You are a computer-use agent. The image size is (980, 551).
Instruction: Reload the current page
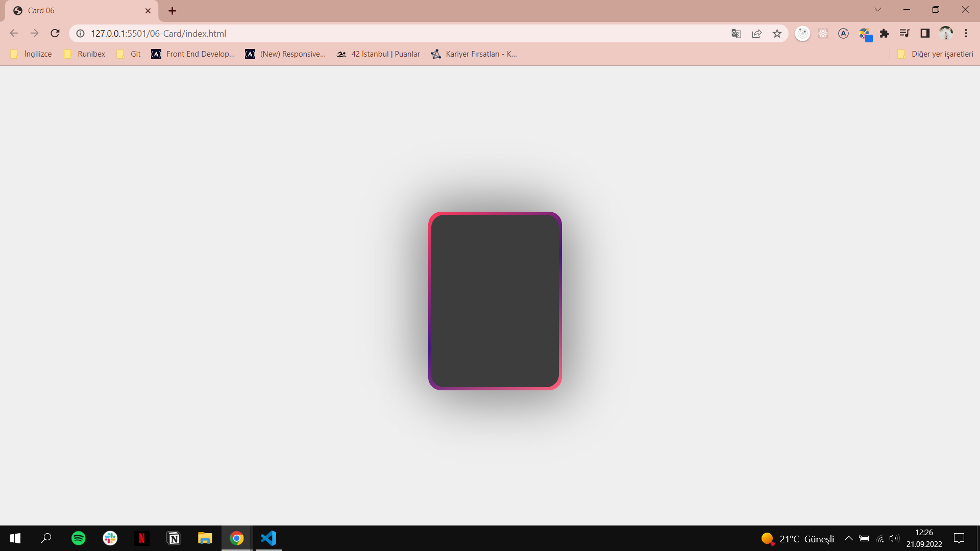(55, 33)
